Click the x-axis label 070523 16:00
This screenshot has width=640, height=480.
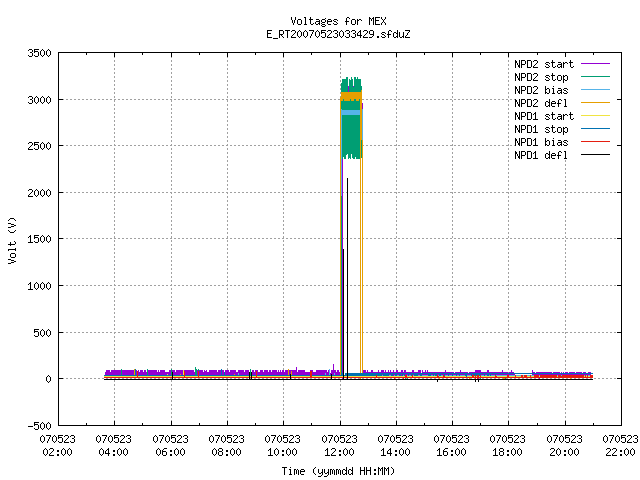point(451,446)
